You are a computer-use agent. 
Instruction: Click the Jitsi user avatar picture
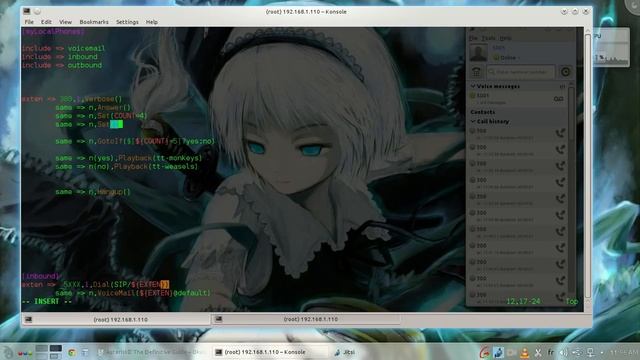(x=478, y=53)
